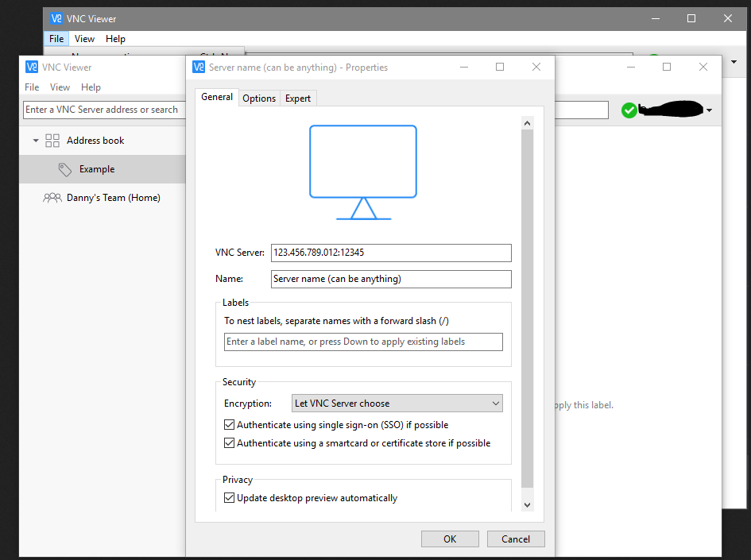Open dropdown arrow in back VNC Viewer window

pyautogui.click(x=734, y=62)
